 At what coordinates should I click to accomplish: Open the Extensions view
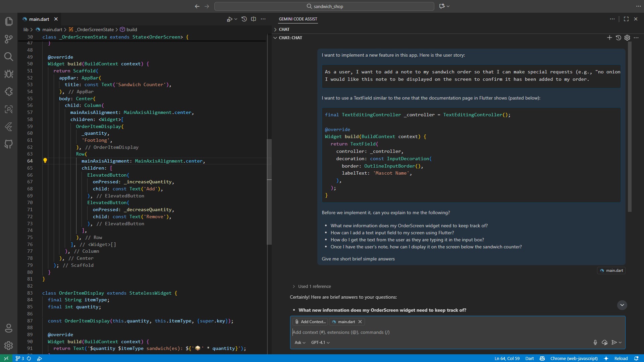tap(9, 92)
